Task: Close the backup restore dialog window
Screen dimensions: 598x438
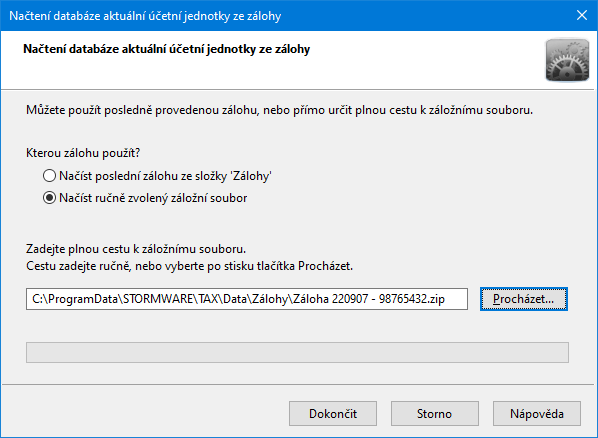Action: [x=582, y=15]
